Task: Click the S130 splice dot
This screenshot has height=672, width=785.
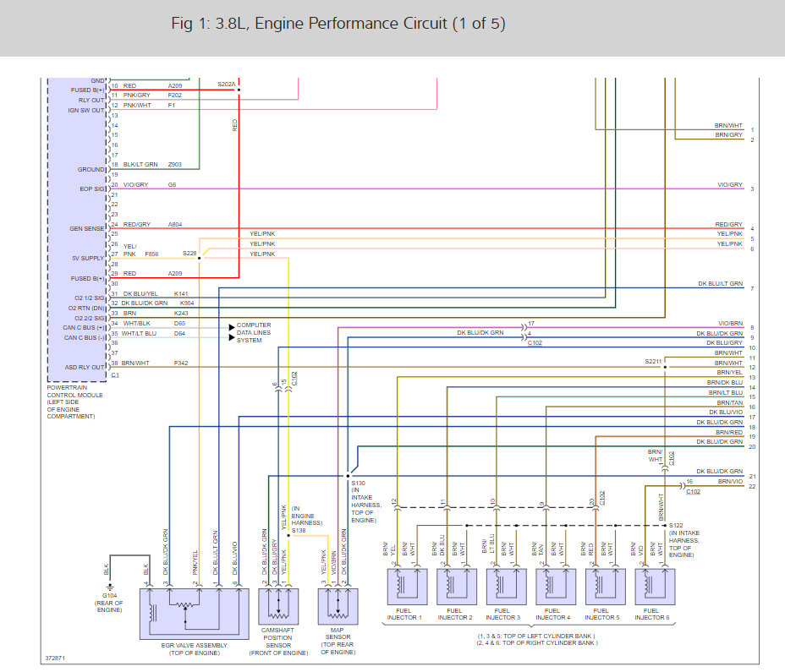Action: (348, 476)
